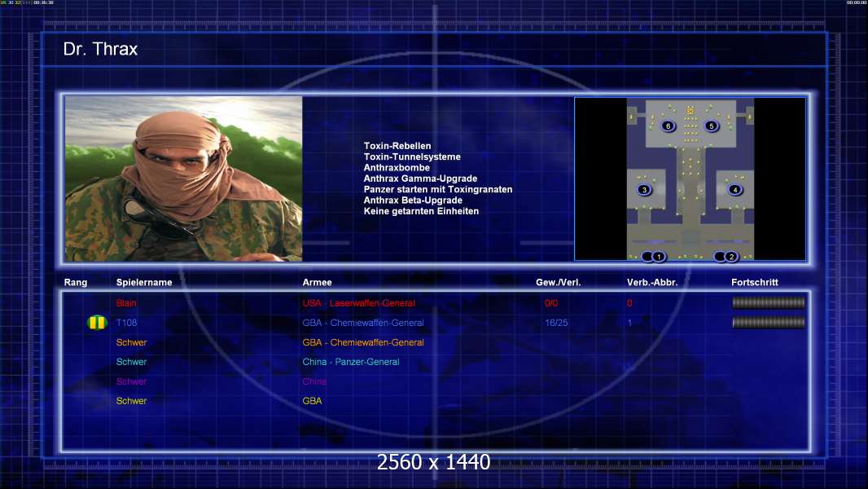Click the purple China army entry
The width and height of the screenshot is (868, 489).
(x=314, y=381)
